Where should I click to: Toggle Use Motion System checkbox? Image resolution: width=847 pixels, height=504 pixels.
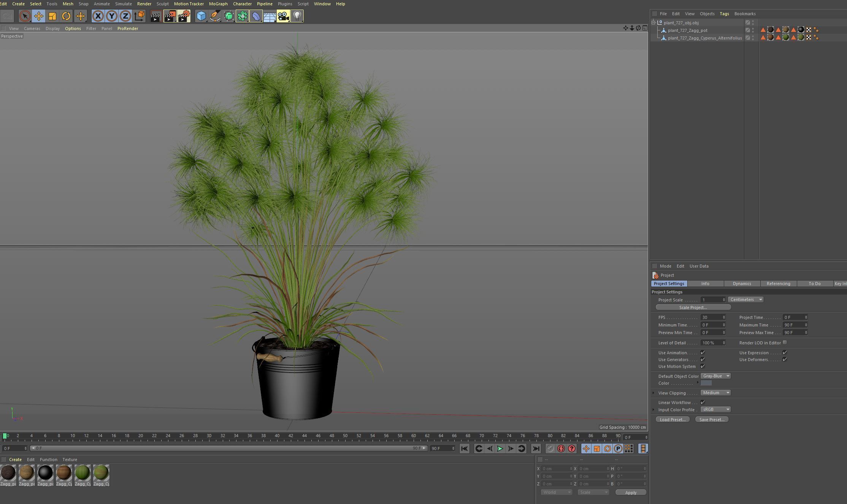703,366
